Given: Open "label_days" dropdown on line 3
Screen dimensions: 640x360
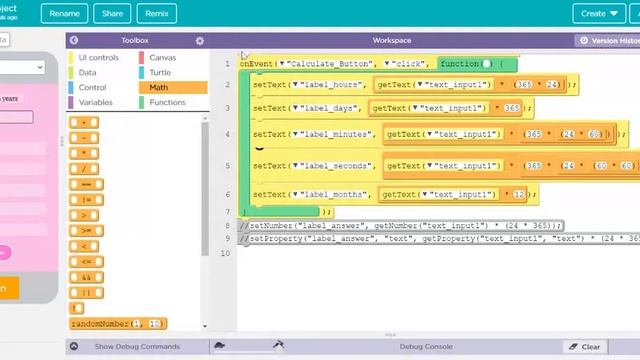Looking at the screenshot, I should coord(296,108).
